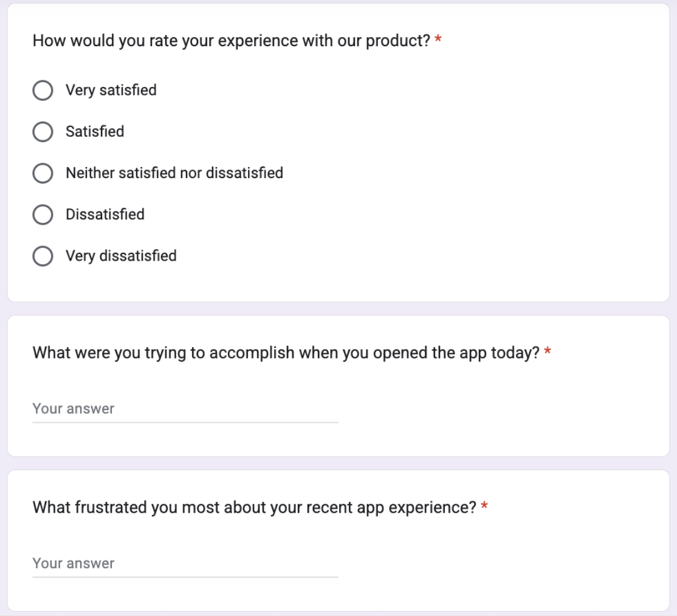The height and width of the screenshot is (616, 677).
Task: Click the "Very satisfied" option label text
Action: [x=111, y=91]
